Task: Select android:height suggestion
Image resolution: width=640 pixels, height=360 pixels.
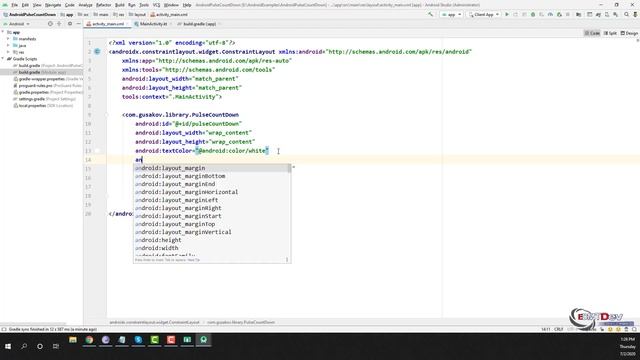Action: tap(211, 240)
